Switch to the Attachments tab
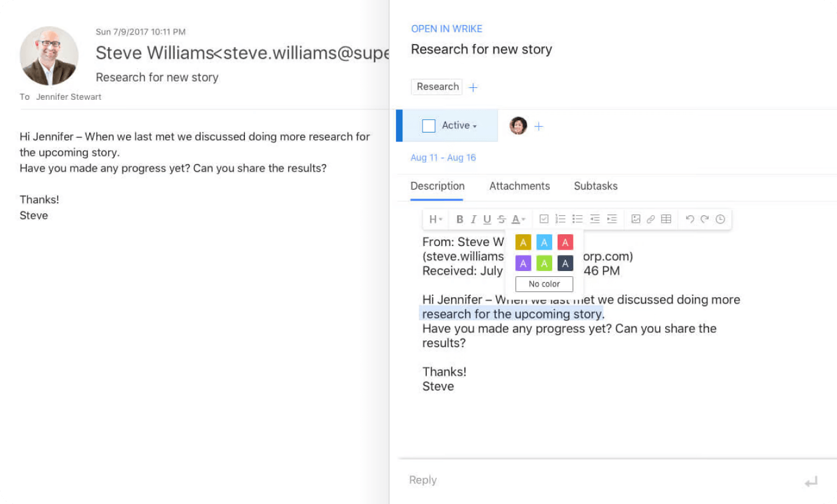This screenshot has height=504, width=837. tap(519, 186)
